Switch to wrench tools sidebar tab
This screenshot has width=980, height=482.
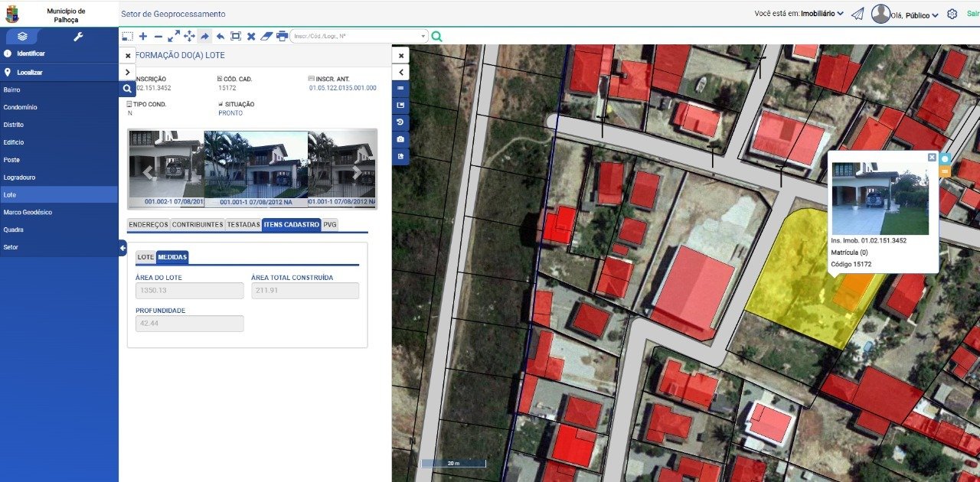tap(78, 36)
